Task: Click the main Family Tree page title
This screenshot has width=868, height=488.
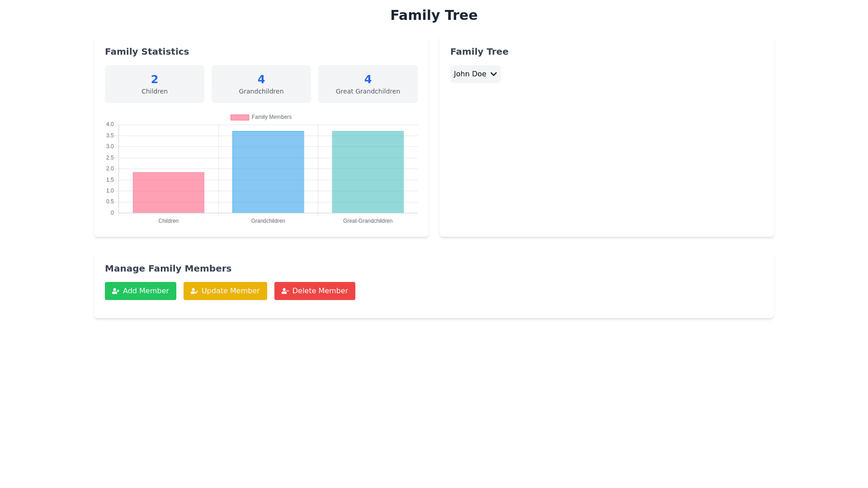Action: [x=434, y=15]
